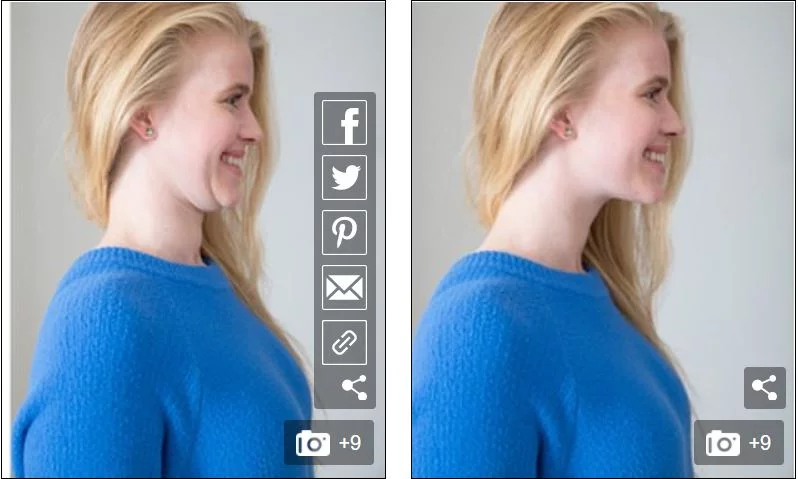
Task: Click the camera icon on the right photo
Action: point(723,443)
